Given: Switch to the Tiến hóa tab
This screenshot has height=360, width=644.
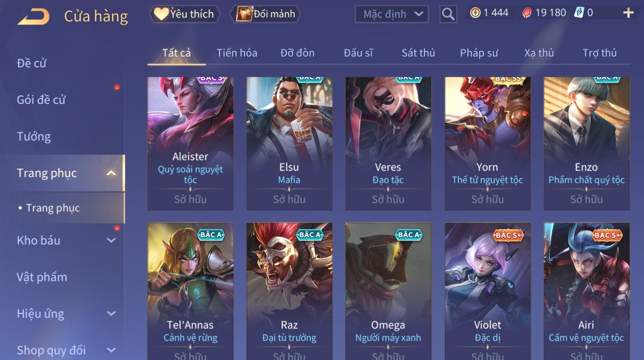Looking at the screenshot, I should click(x=237, y=53).
